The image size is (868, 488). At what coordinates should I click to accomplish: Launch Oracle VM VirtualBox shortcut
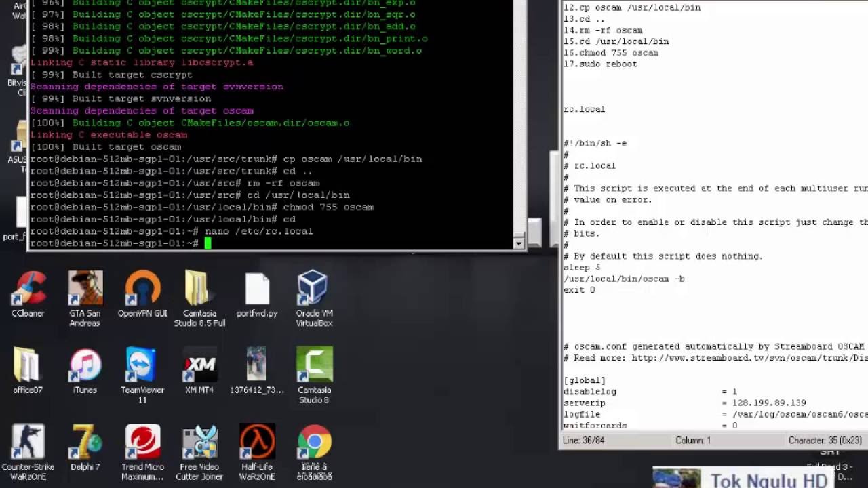(x=314, y=298)
